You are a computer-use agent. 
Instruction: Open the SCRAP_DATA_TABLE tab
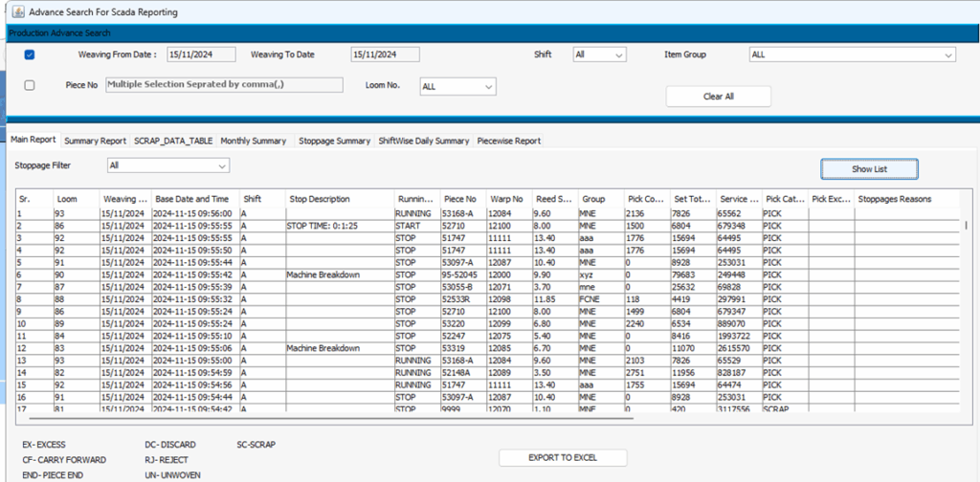(173, 141)
